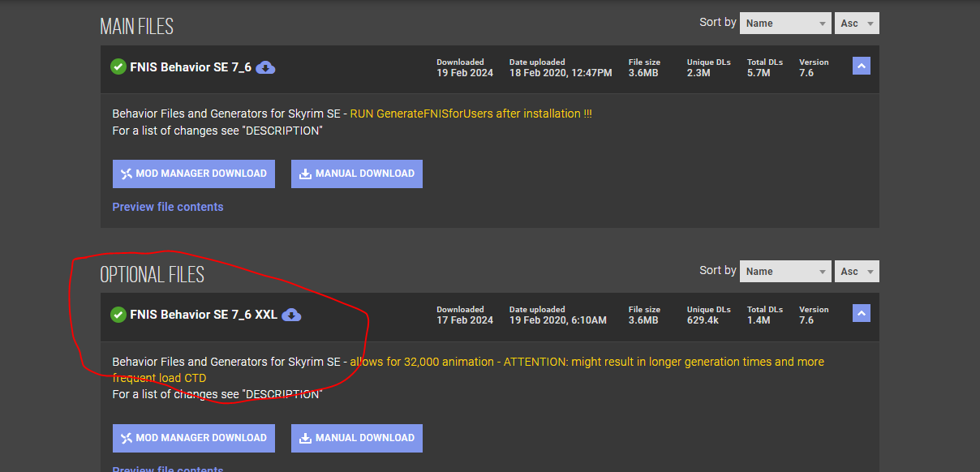Open Optional Files Asc order dropdown
The width and height of the screenshot is (980, 472).
coord(857,271)
